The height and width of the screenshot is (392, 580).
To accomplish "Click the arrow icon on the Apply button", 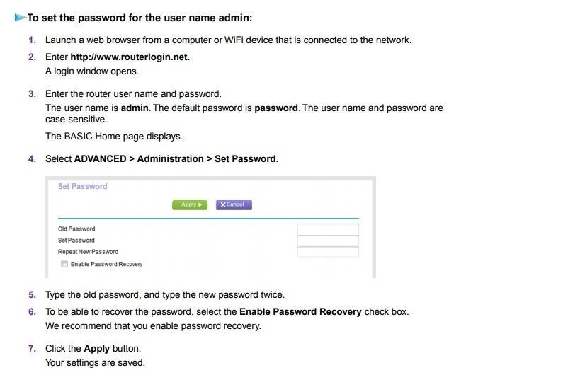I will click(200, 204).
